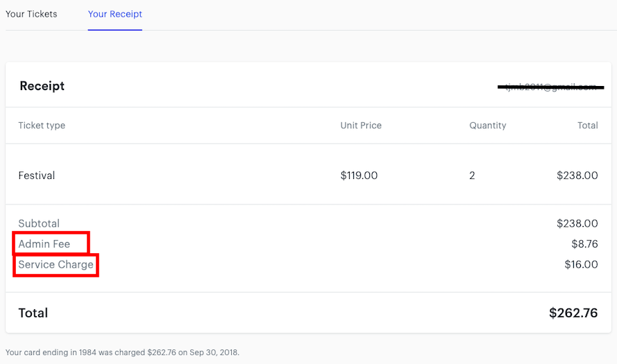Click the Quantity column header
This screenshot has width=617, height=364.
[487, 125]
